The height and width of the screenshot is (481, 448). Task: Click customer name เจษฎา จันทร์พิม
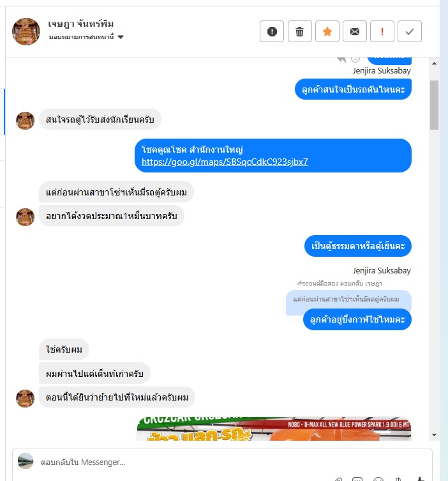click(x=81, y=24)
